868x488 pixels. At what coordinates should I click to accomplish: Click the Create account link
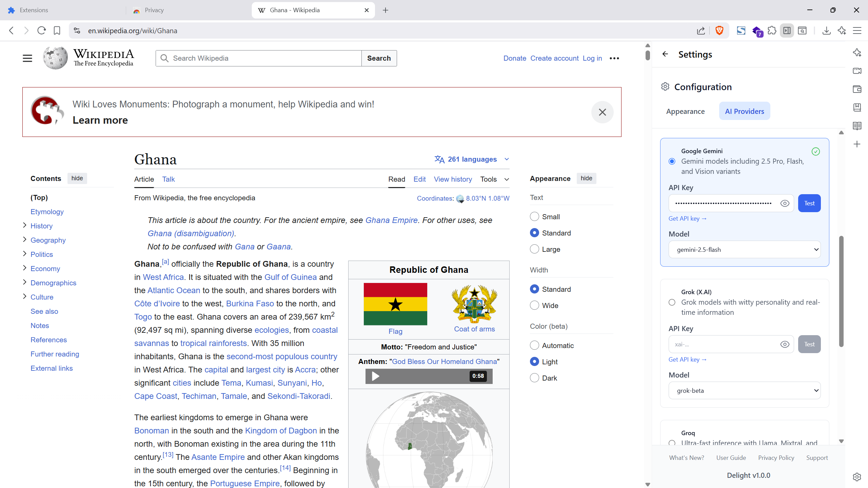pyautogui.click(x=554, y=58)
